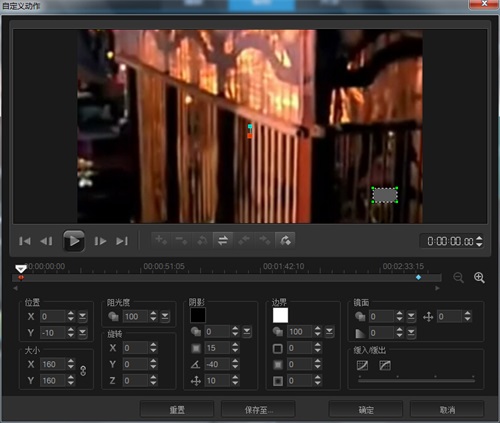
Task: Click the Position X input field
Action: click(53, 316)
